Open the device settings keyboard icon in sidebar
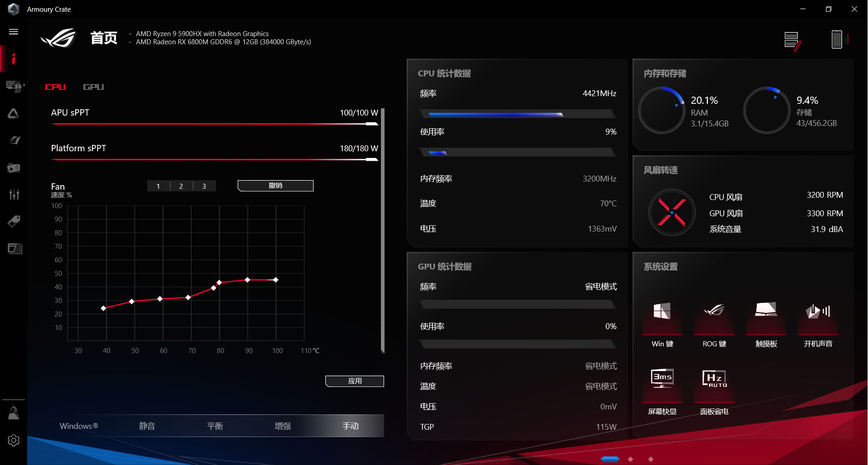868x465 pixels. tap(14, 86)
